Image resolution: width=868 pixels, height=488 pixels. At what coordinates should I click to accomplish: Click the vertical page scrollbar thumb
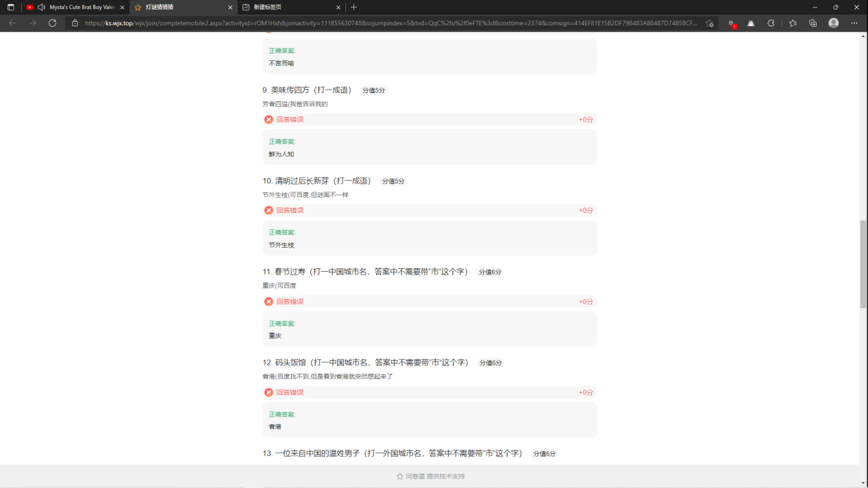coord(863,264)
